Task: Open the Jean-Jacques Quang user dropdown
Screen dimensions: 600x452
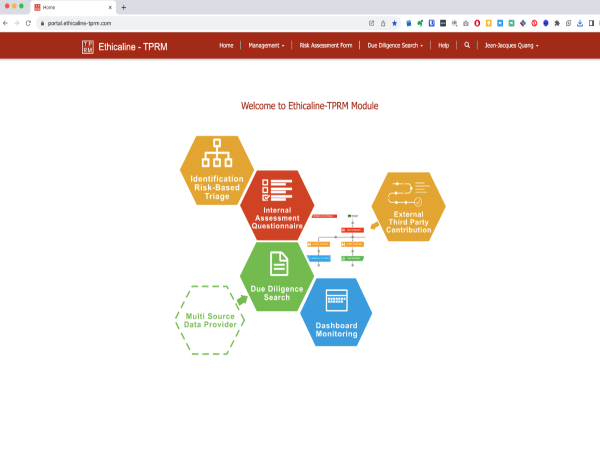Action: pyautogui.click(x=512, y=45)
